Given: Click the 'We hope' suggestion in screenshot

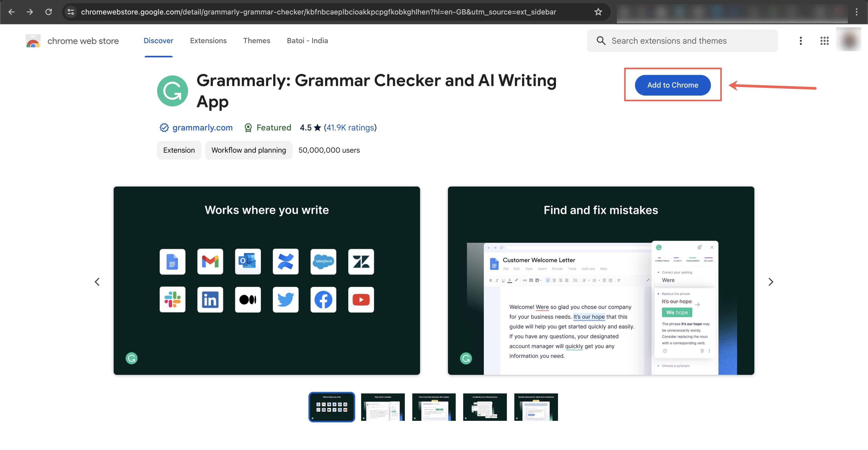Looking at the screenshot, I should click(677, 312).
